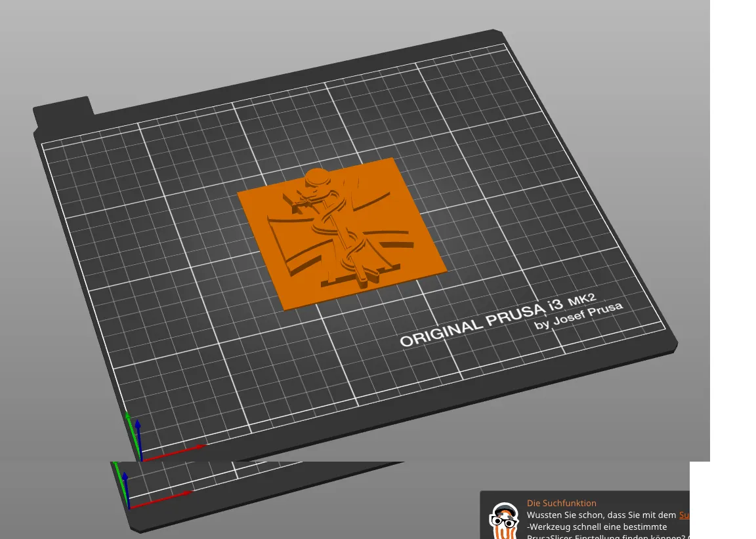Click the blue axis arrow in lower strip
Image resolution: width=756 pixels, height=539 pixels.
[x=126, y=489]
